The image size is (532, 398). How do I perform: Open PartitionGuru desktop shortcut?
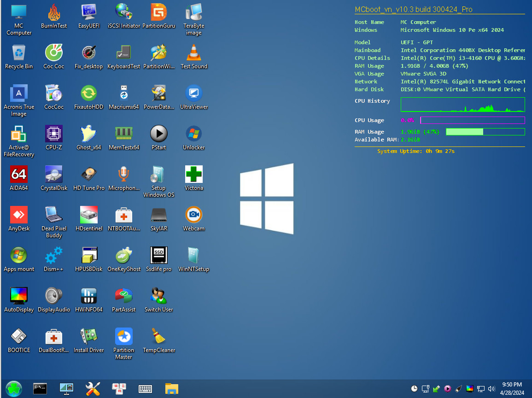tap(159, 16)
